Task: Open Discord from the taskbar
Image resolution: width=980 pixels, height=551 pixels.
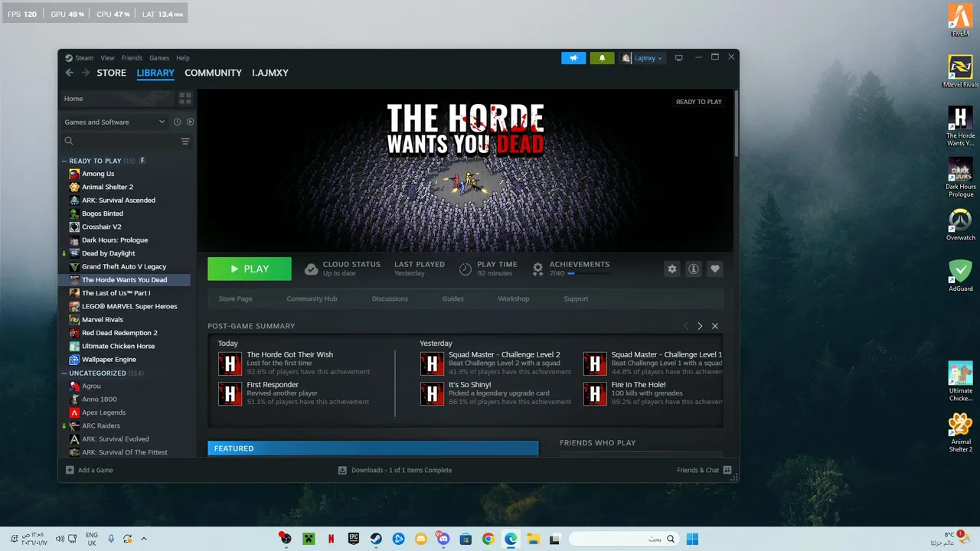Action: 443,539
